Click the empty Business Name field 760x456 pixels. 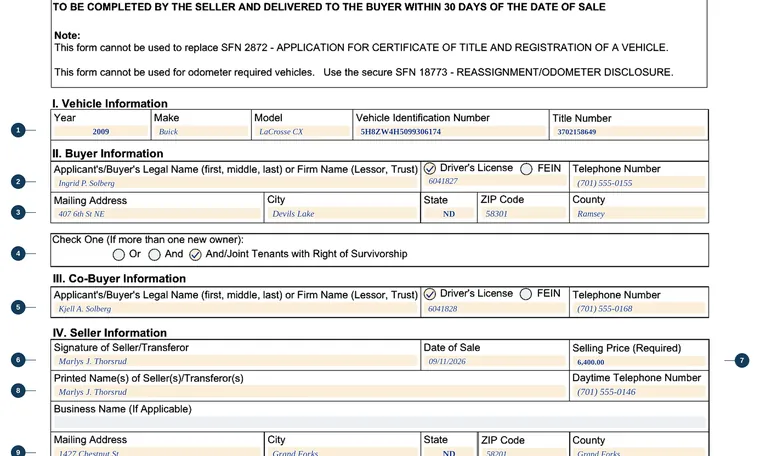click(380, 422)
